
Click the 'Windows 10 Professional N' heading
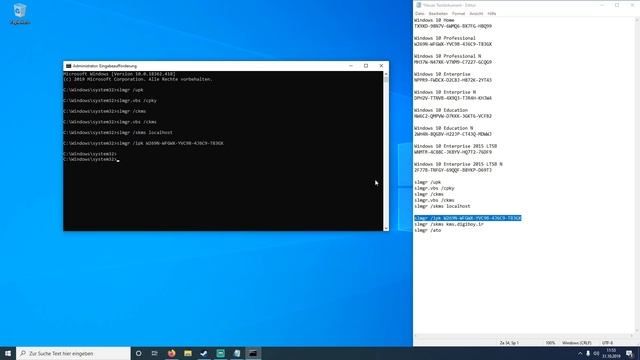coord(447,56)
